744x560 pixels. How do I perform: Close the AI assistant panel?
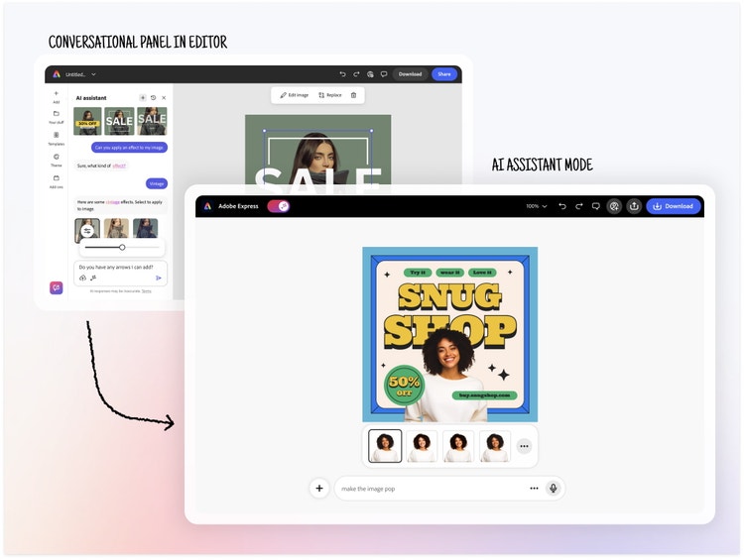coord(164,98)
